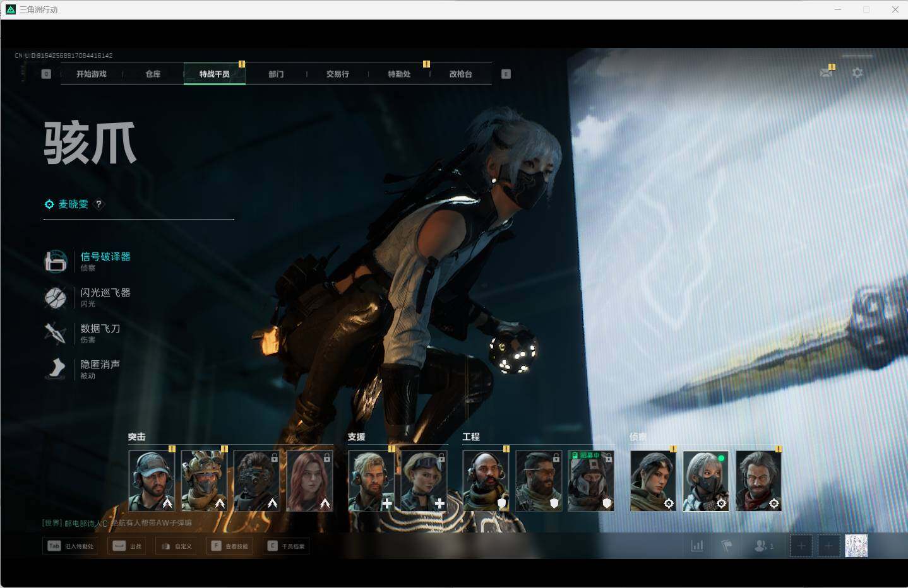Image resolution: width=908 pixels, height=588 pixels.
Task: Click the first empty squad slot plus
Action: [801, 546]
